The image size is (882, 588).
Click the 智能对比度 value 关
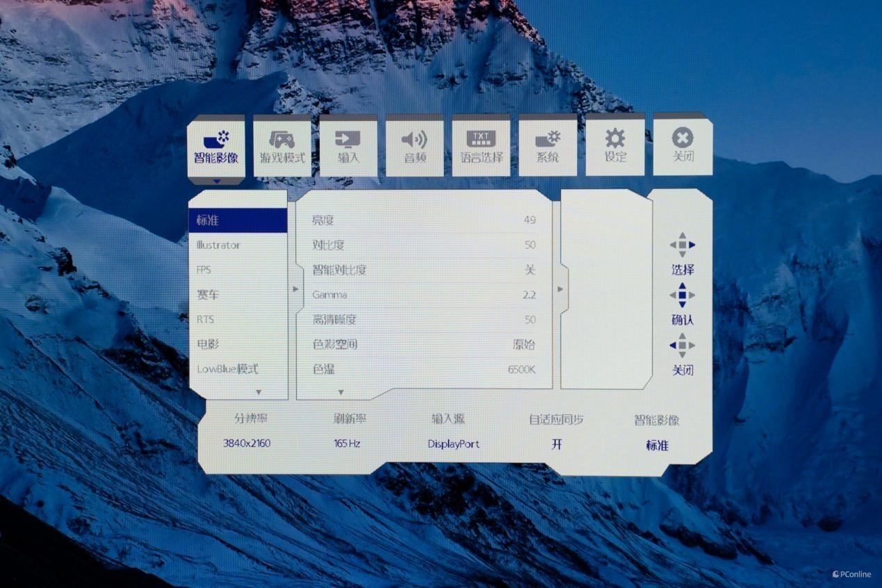point(530,270)
